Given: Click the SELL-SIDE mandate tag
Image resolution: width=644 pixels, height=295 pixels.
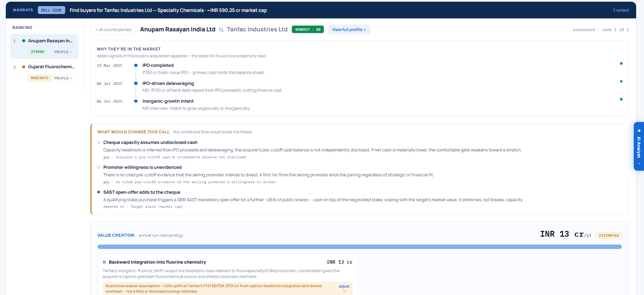Looking at the screenshot, I should (52, 10).
